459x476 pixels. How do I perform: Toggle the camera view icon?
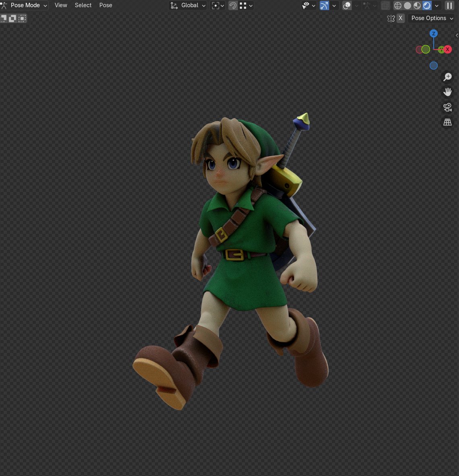pyautogui.click(x=447, y=107)
